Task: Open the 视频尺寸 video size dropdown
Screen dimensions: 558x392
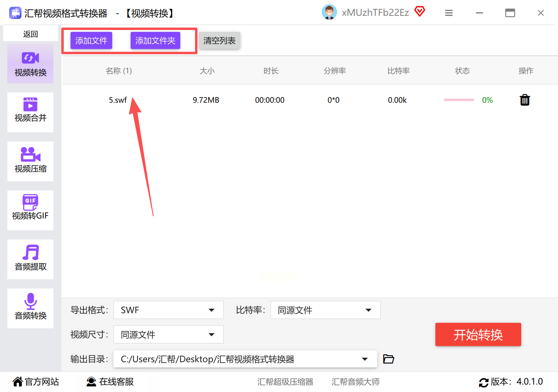Action: coord(168,334)
